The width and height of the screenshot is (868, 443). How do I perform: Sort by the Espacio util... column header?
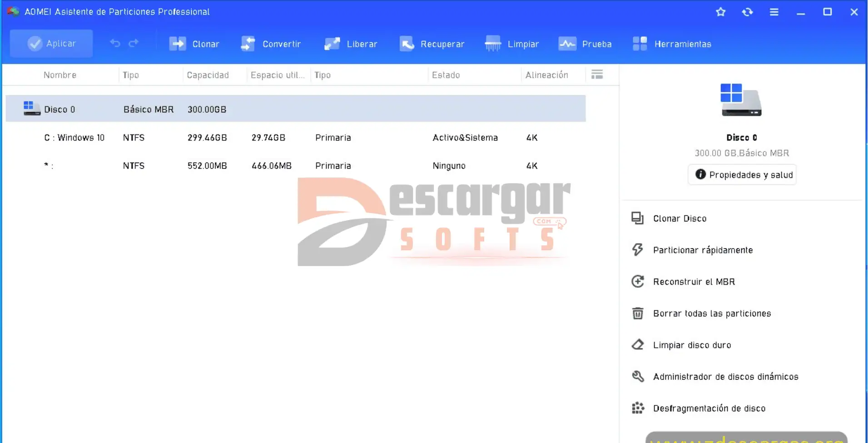pos(278,75)
